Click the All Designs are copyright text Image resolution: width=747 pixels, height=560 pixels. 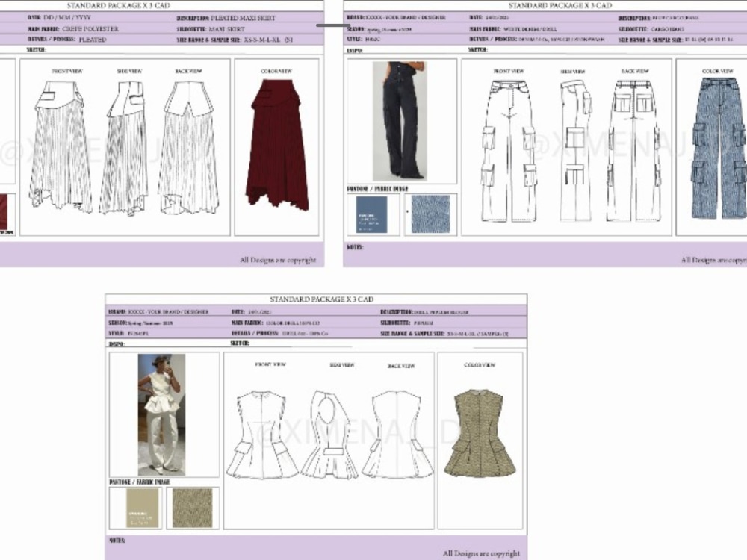pos(278,258)
